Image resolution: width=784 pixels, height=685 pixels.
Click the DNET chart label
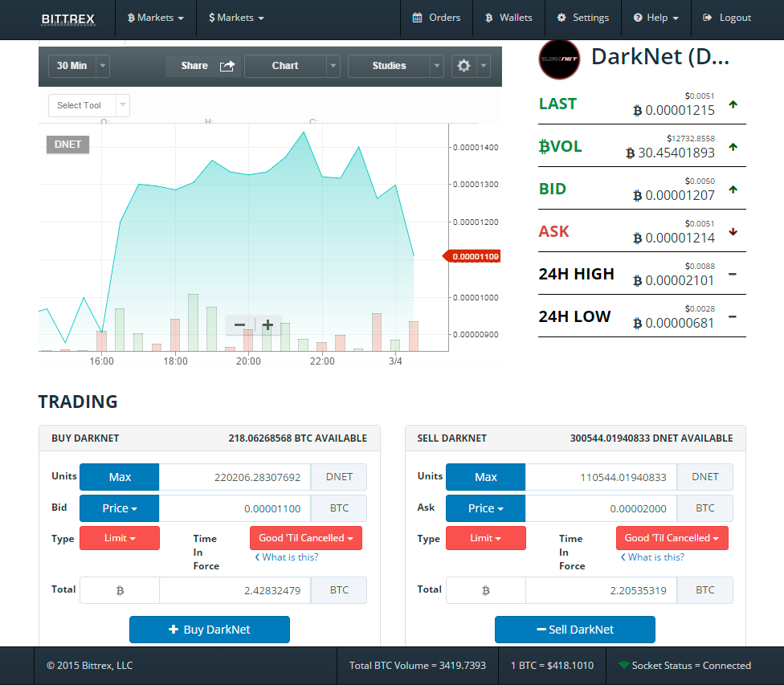point(68,145)
